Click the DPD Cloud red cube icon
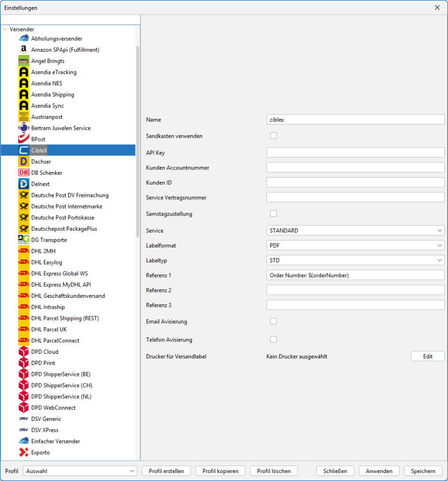The width and height of the screenshot is (448, 481). click(24, 352)
